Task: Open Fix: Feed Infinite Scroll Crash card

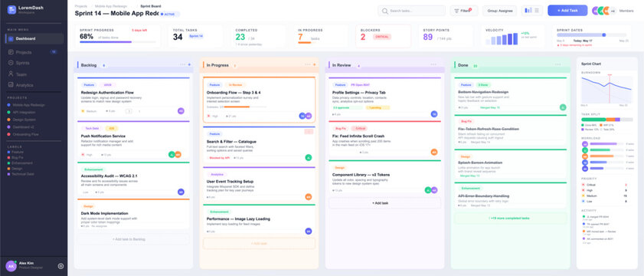Action: 384,140
